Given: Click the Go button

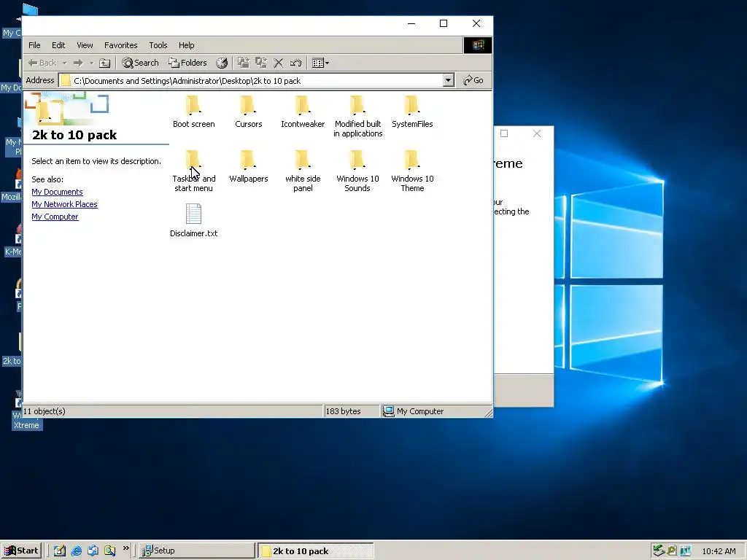Looking at the screenshot, I should coord(473,80).
